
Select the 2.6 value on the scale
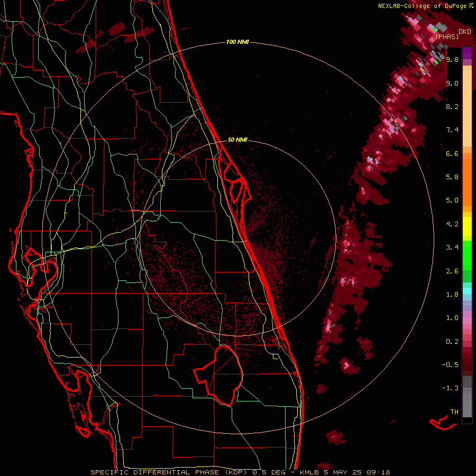coord(452,271)
